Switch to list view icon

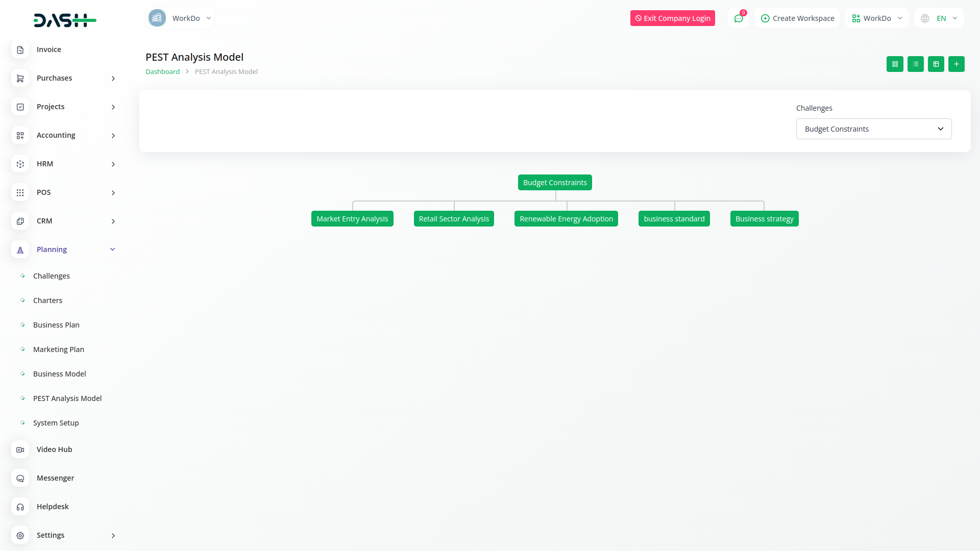[x=915, y=64]
